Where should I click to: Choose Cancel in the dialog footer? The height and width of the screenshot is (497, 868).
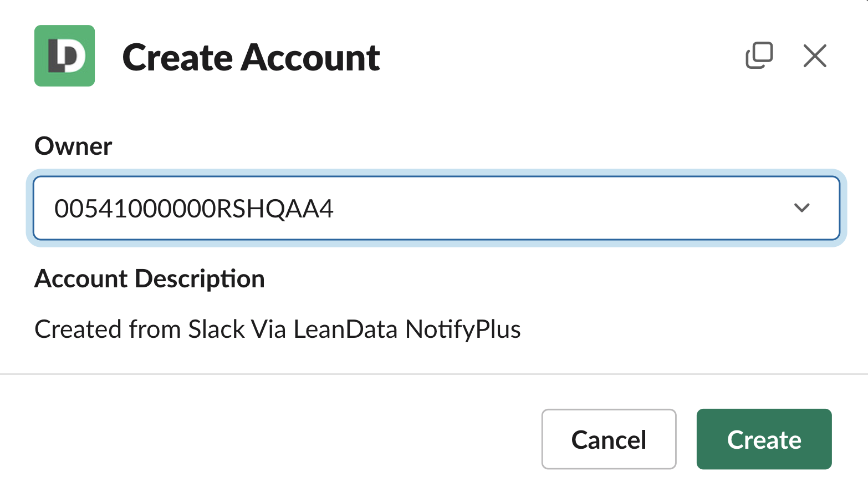[x=609, y=439]
